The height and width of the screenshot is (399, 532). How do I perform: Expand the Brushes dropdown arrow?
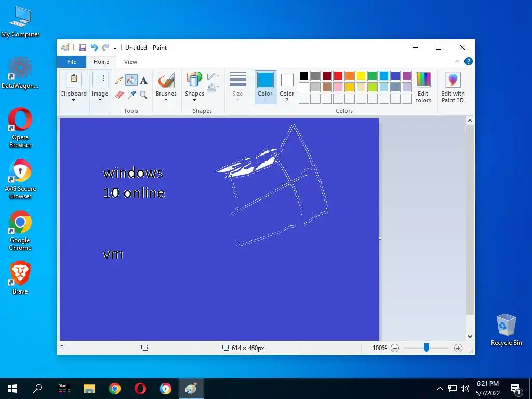(x=166, y=100)
